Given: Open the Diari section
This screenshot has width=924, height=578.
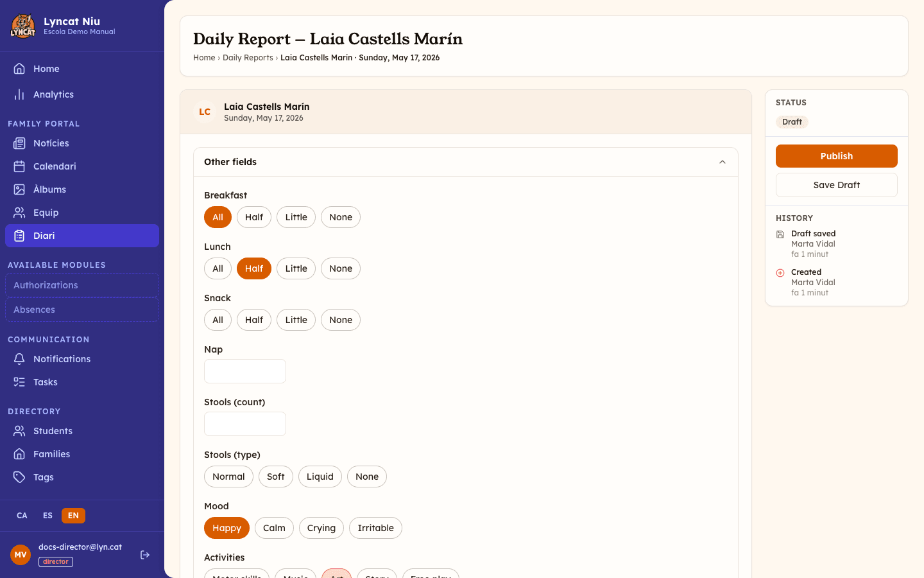Looking at the screenshot, I should click(x=82, y=236).
